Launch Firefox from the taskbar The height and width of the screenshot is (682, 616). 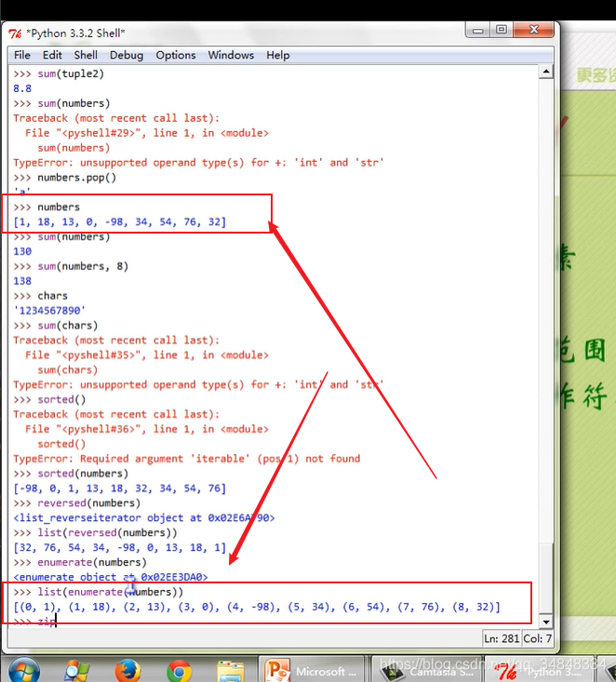pos(127,671)
